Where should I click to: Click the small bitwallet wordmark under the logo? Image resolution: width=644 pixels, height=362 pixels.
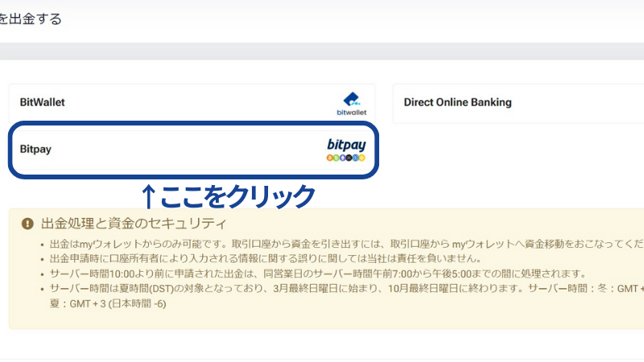click(351, 112)
